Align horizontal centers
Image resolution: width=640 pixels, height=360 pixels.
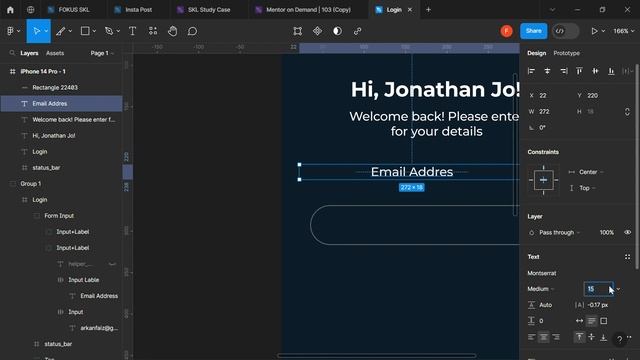coord(547,71)
